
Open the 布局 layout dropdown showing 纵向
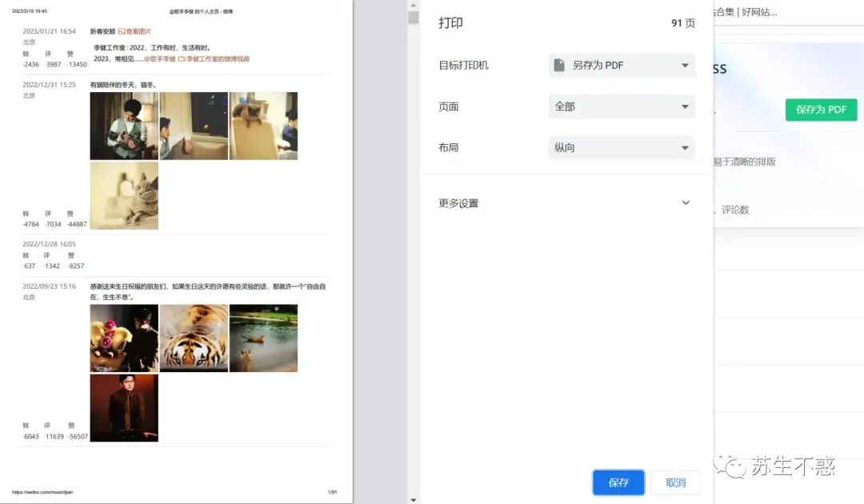tap(622, 148)
